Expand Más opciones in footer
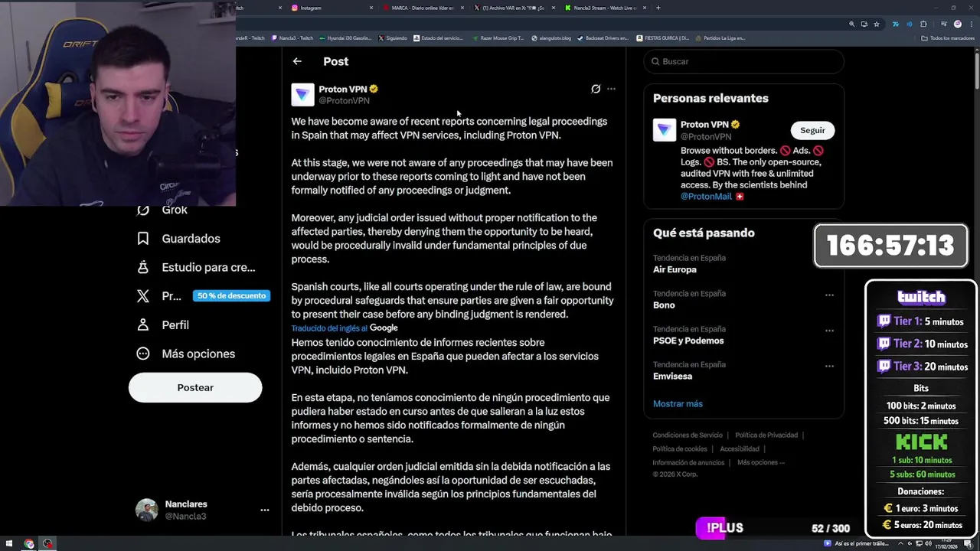The width and height of the screenshot is (980, 551). pyautogui.click(x=761, y=463)
